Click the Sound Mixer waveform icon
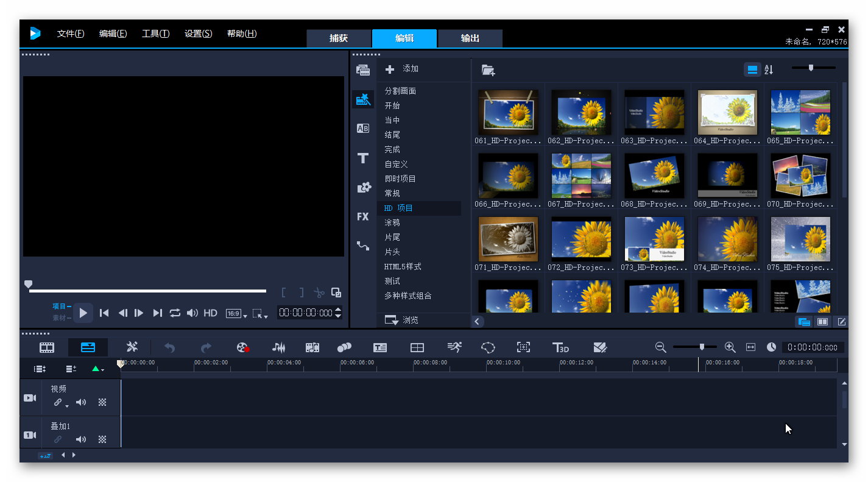Viewport: 868px width, 482px height. (278, 347)
